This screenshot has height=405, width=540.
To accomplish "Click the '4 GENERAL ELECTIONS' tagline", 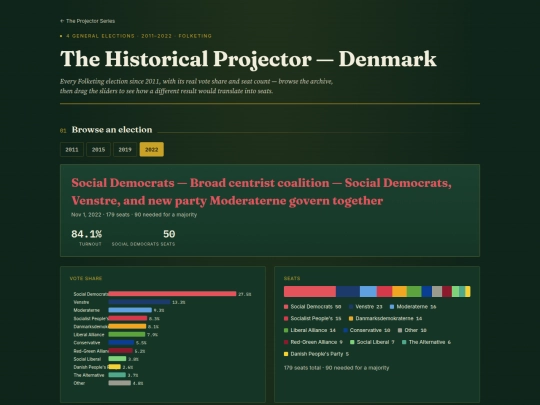I will (x=139, y=36).
